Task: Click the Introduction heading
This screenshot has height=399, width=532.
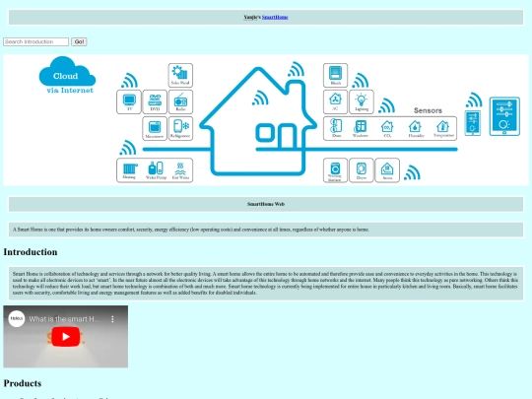Action: pos(31,252)
